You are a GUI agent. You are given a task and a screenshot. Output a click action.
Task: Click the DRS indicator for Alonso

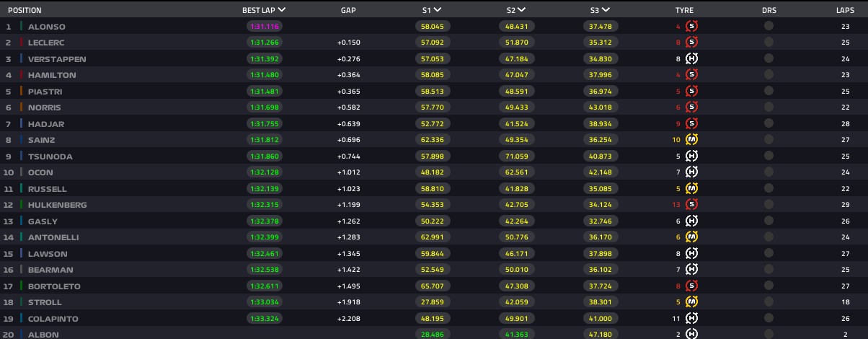[769, 26]
